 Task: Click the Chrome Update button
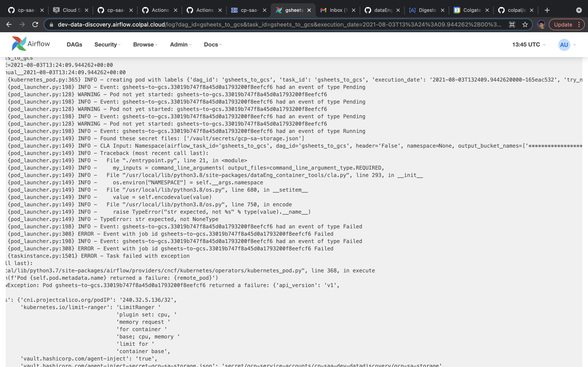[x=563, y=24]
